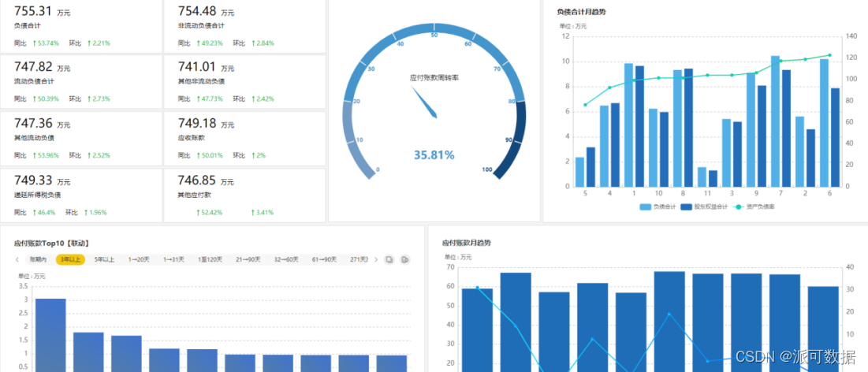Click the gauge needle pointer
The height and width of the screenshot is (372, 868).
425,102
